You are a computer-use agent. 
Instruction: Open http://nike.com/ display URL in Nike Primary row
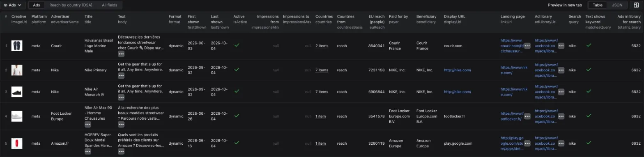(x=457, y=70)
